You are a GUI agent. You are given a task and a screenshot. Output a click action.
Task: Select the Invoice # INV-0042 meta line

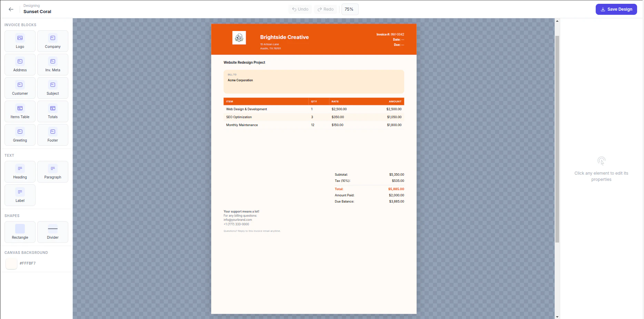390,34
